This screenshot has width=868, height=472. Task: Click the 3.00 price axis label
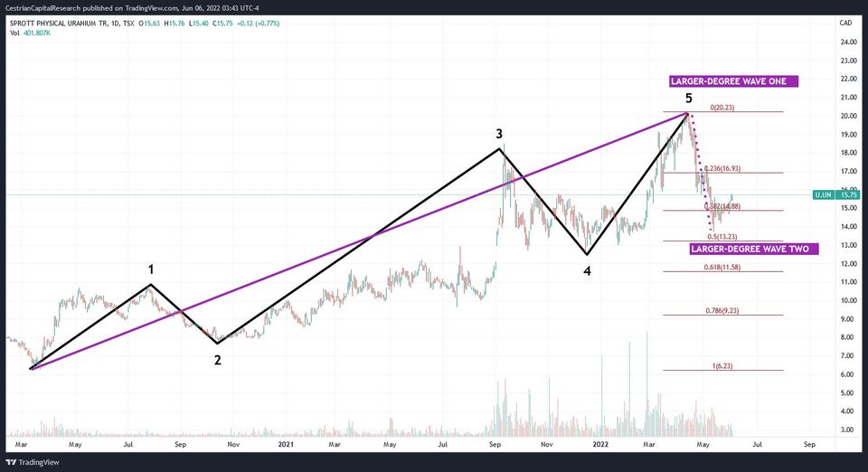tap(849, 430)
